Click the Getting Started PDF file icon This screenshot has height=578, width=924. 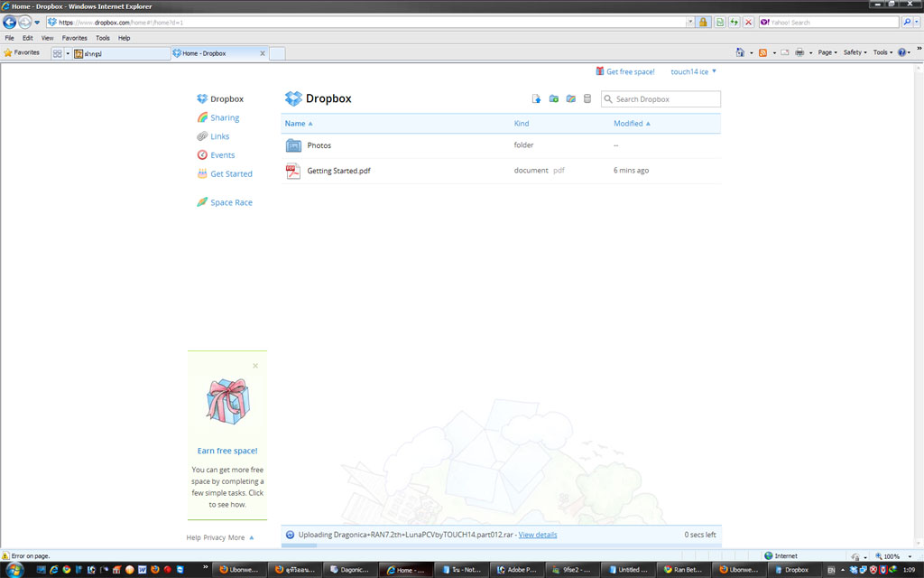293,171
